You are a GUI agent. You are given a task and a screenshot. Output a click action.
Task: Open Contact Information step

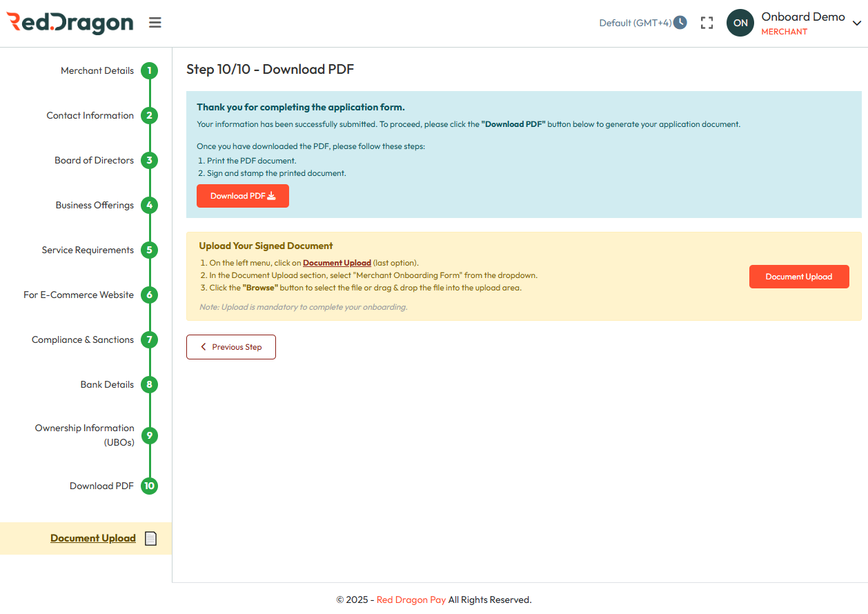pyautogui.click(x=90, y=116)
